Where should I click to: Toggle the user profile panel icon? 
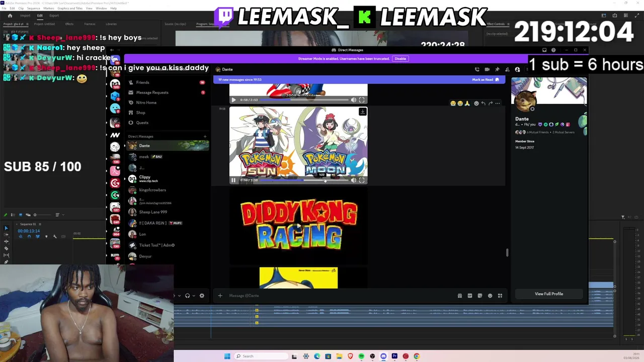click(x=517, y=69)
